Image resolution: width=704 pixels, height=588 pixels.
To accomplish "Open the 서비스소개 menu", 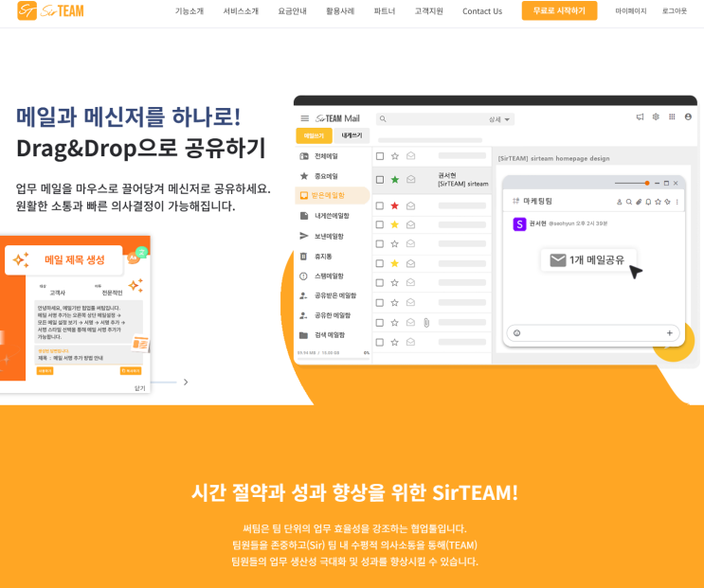I will (241, 11).
